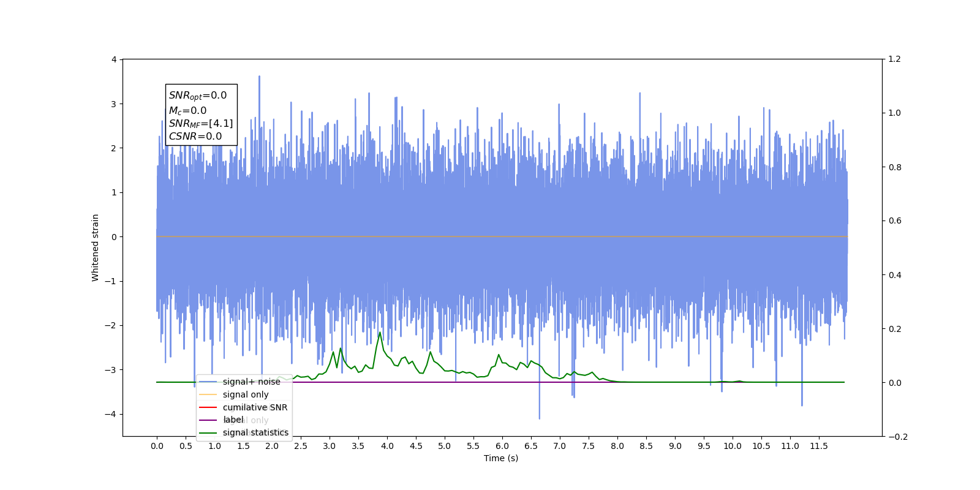The width and height of the screenshot is (980, 490).
Task: Click the 5.0 tick on the time axis
Action: pyautogui.click(x=445, y=446)
